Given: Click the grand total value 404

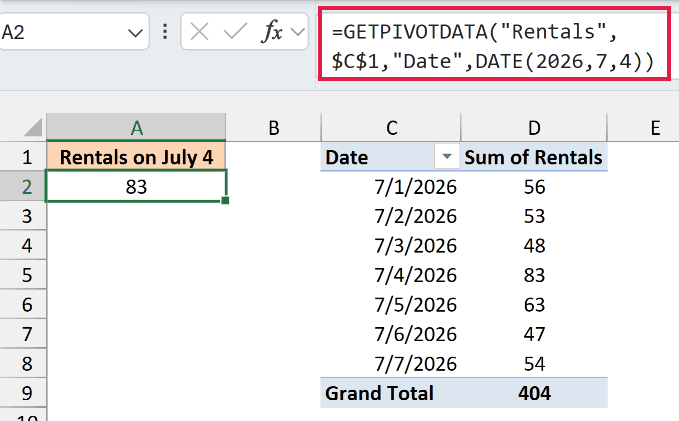Looking at the screenshot, I should tap(534, 393).
